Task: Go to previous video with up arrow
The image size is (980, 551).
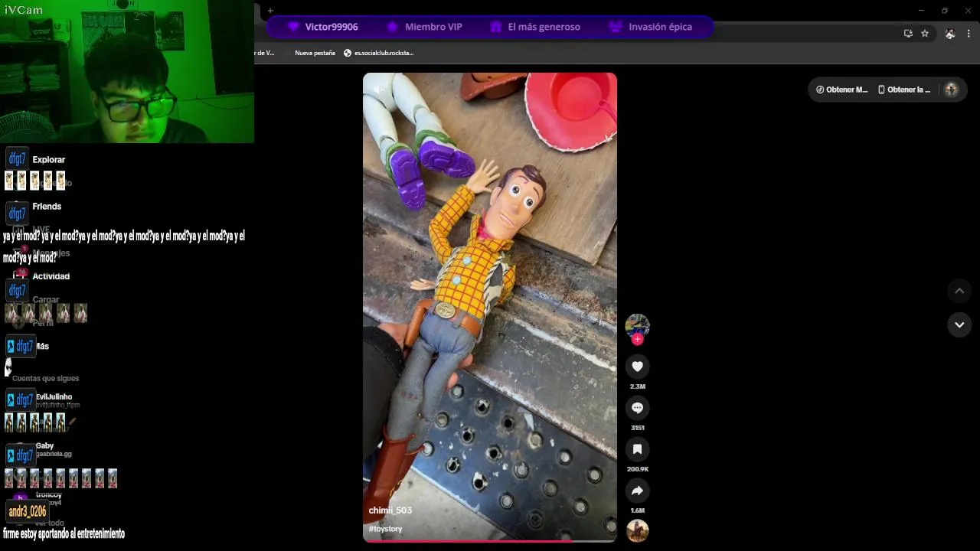Action: [x=959, y=291]
